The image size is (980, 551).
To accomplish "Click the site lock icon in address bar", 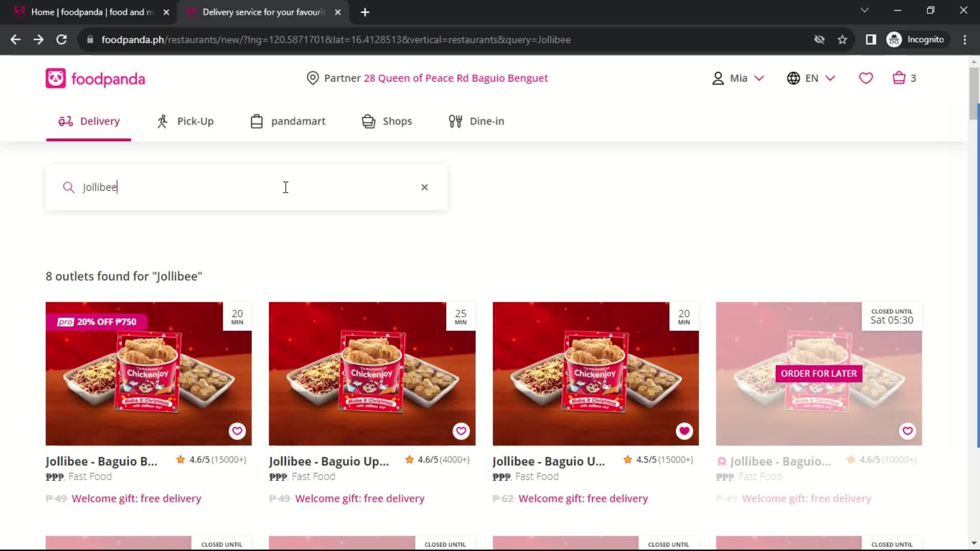I will point(90,39).
